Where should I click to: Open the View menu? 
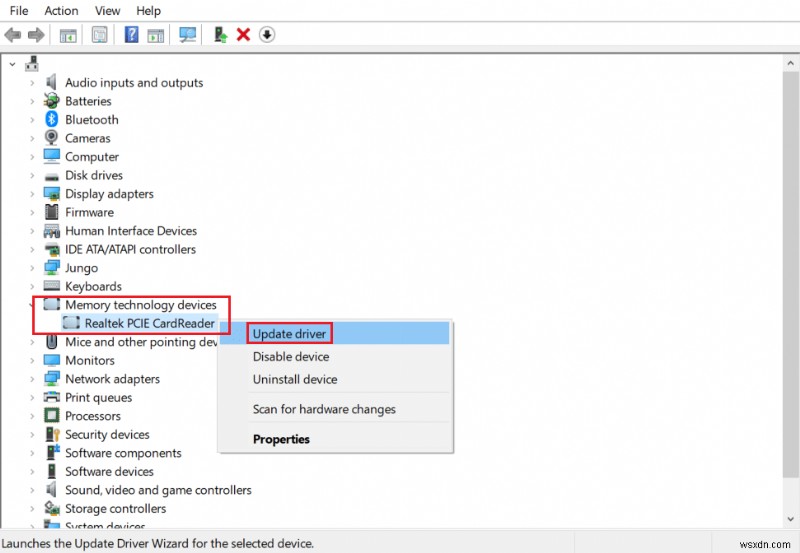[108, 11]
